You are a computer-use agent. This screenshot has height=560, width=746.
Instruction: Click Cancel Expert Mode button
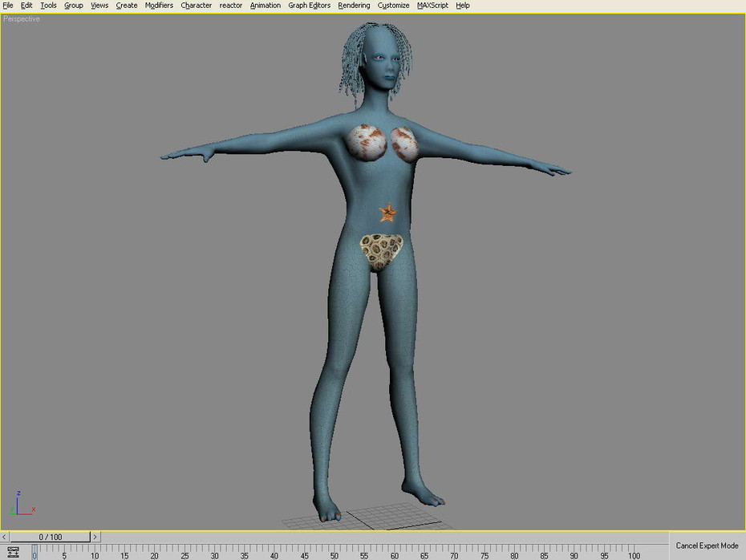(x=707, y=546)
